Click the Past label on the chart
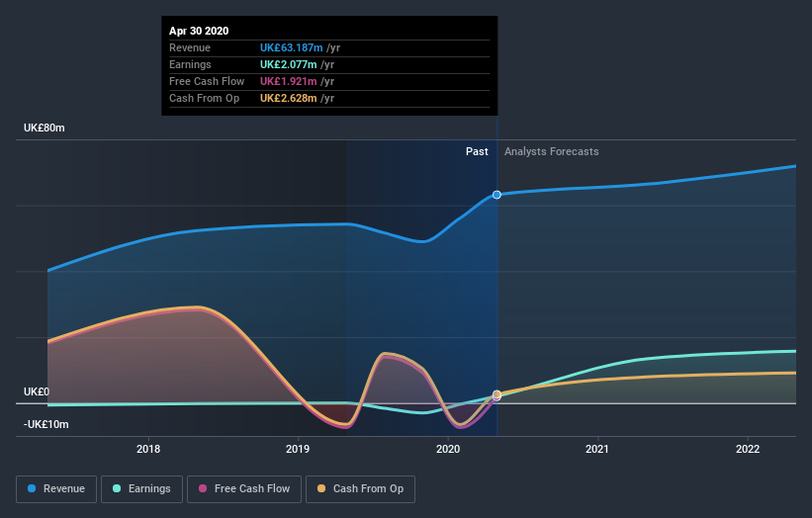Screen dimensions: 812x518 477,151
